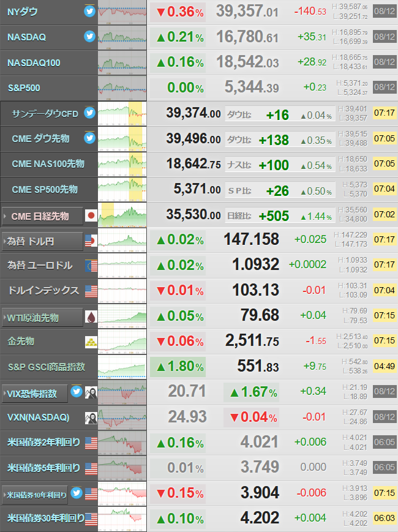Open the ドルインデックス label
Viewport: 398px width, 532px height.
(x=43, y=290)
